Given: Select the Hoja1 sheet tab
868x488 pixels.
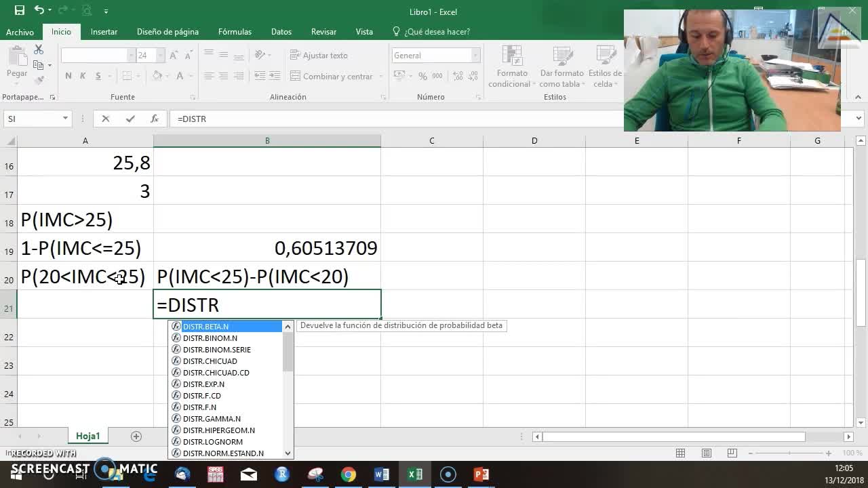Looking at the screenshot, I should pyautogui.click(x=87, y=436).
